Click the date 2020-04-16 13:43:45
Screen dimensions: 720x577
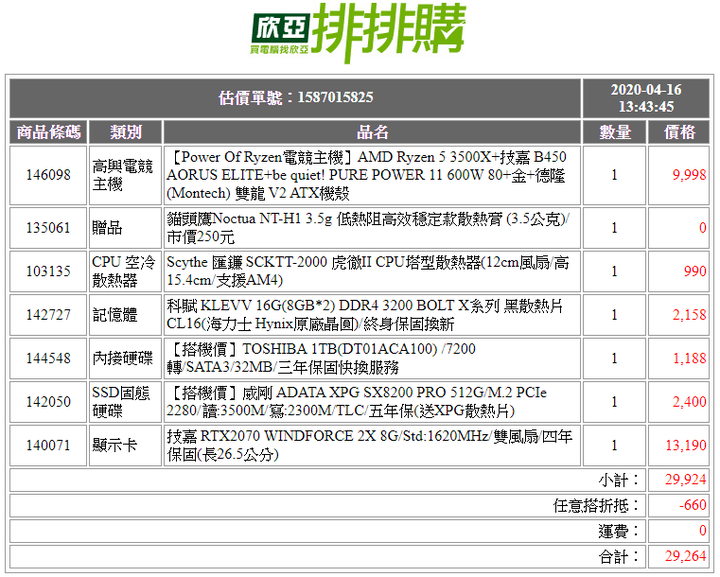(646, 98)
